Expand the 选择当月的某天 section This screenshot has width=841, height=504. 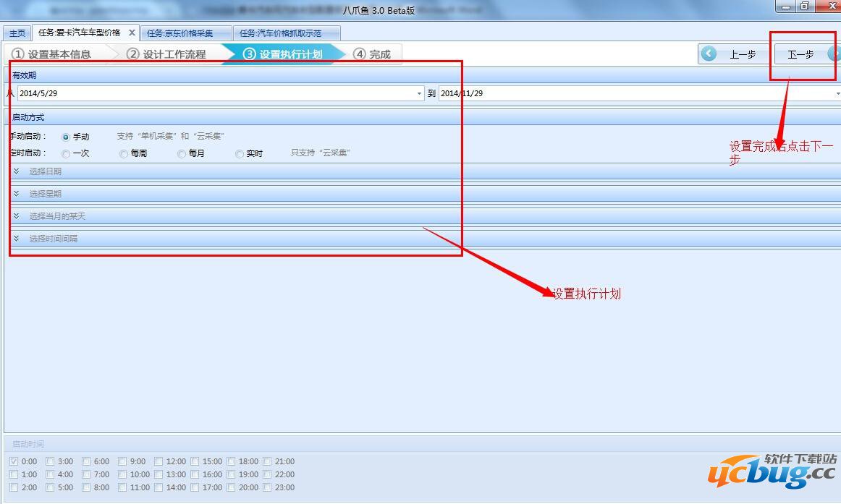(58, 216)
